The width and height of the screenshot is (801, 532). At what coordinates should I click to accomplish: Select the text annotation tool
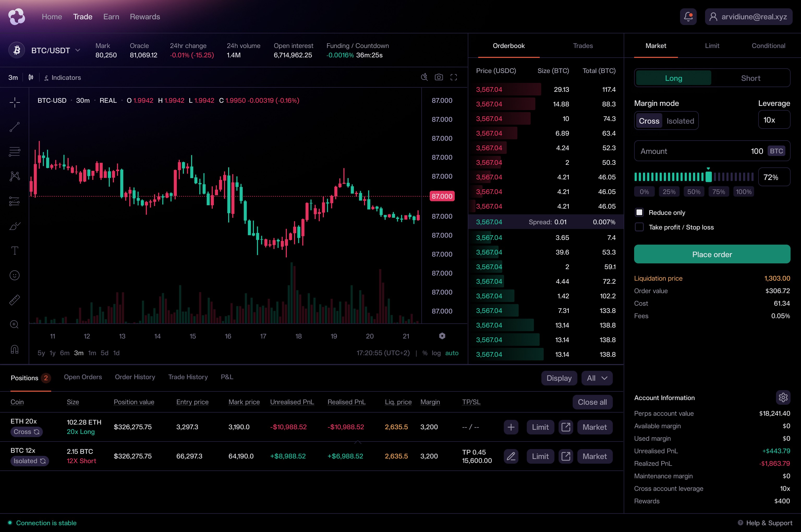pos(15,250)
